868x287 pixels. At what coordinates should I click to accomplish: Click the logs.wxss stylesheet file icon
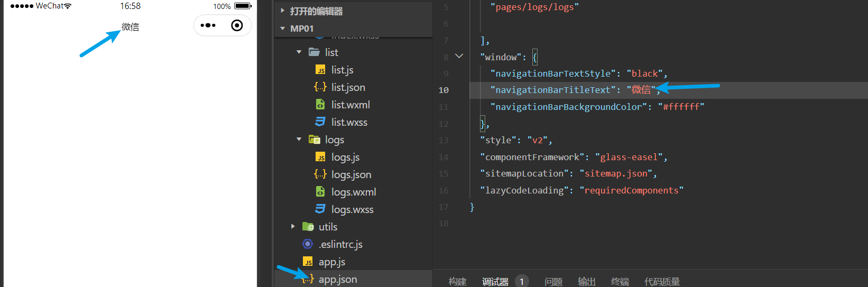tap(320, 209)
